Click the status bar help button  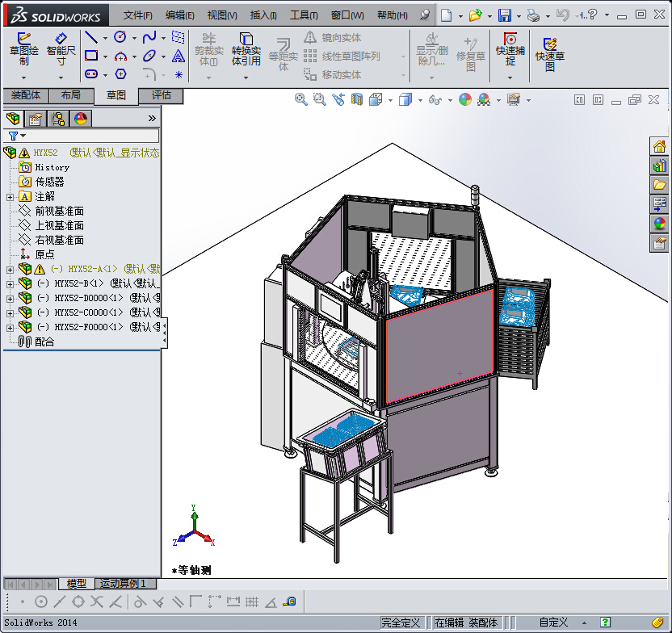tap(605, 623)
